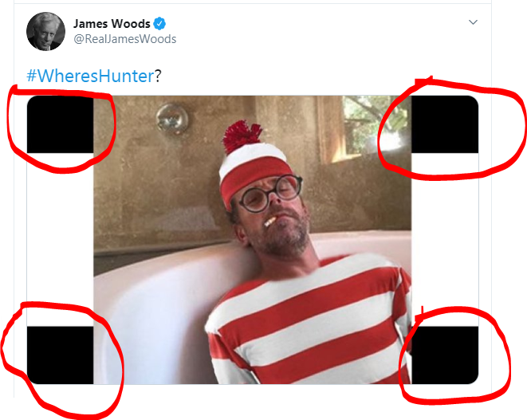527x420 pixels.
Task: Open the #WheresHunter hashtag link
Action: pos(90,76)
